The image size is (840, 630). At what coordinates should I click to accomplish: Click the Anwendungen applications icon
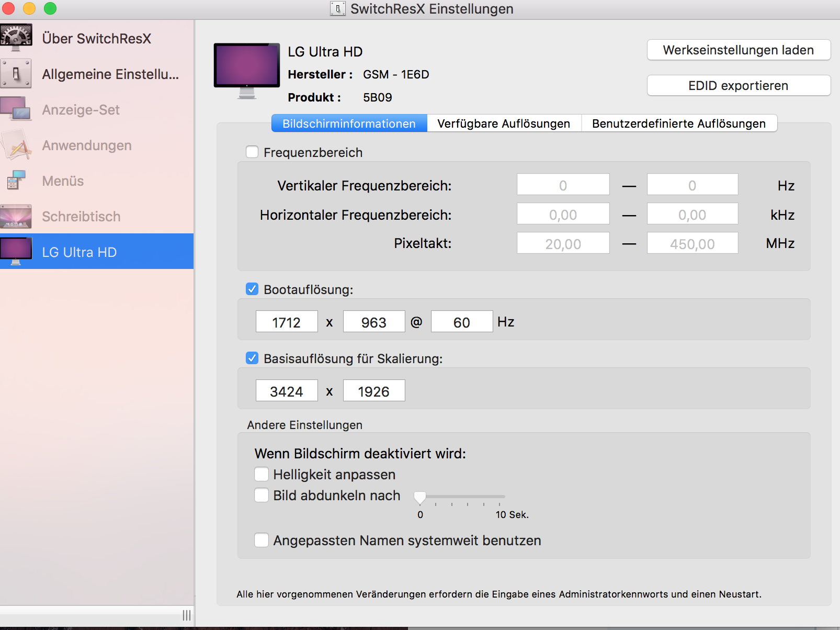[x=16, y=145]
